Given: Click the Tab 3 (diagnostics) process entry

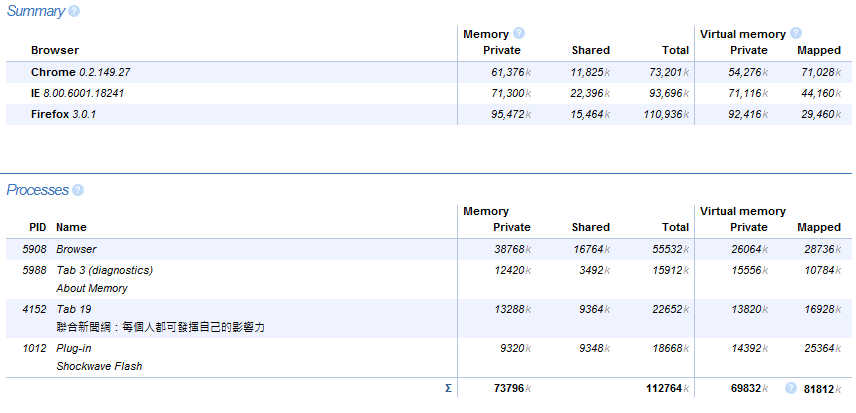Looking at the screenshot, I should point(104,270).
